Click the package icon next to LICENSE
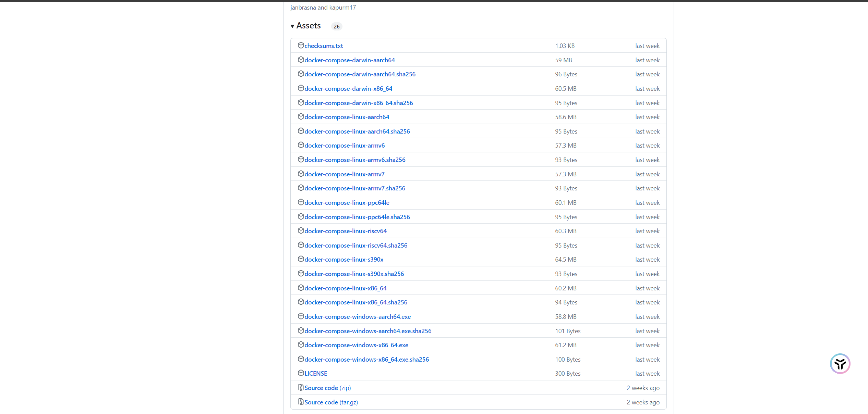 point(301,373)
